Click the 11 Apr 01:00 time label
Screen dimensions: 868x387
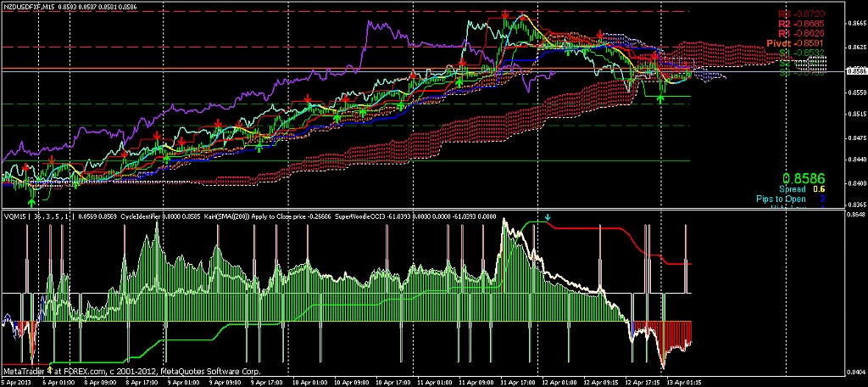pos(433,383)
